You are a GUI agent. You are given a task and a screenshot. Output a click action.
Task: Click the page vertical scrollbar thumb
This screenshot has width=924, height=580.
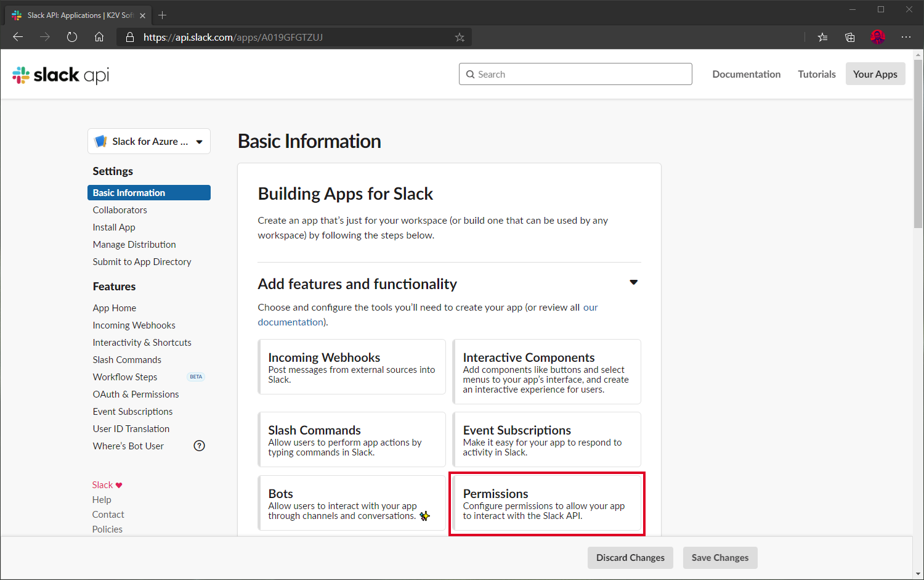[918, 143]
